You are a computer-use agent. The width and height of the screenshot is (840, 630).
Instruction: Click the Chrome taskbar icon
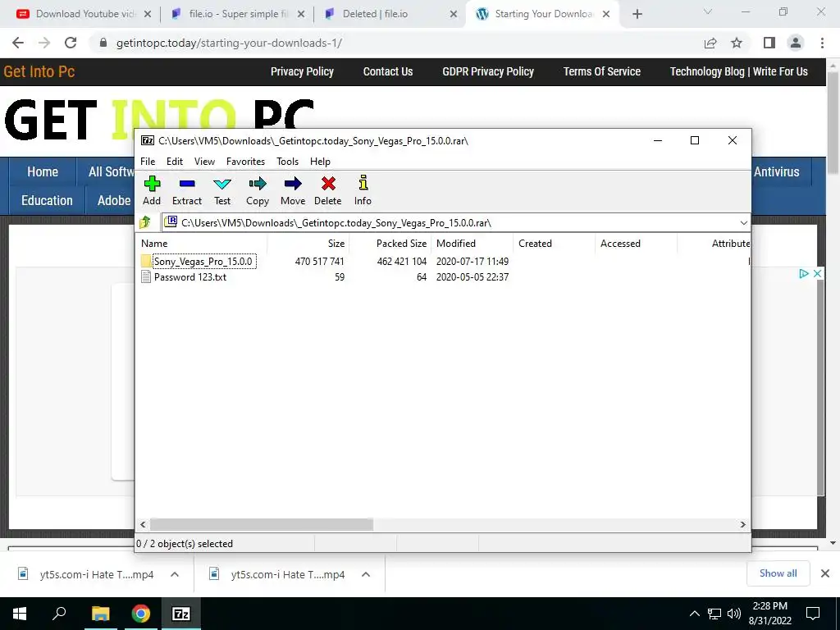(x=141, y=614)
